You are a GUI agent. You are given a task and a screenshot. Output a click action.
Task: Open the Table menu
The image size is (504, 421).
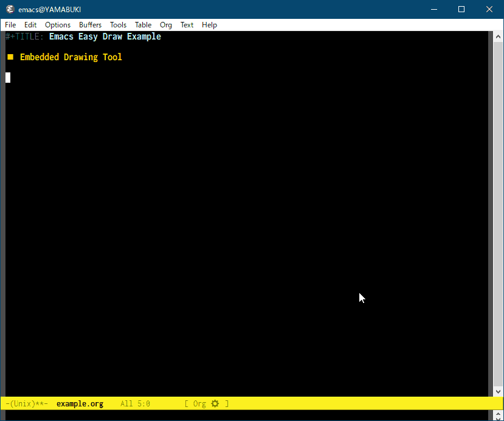tap(143, 25)
